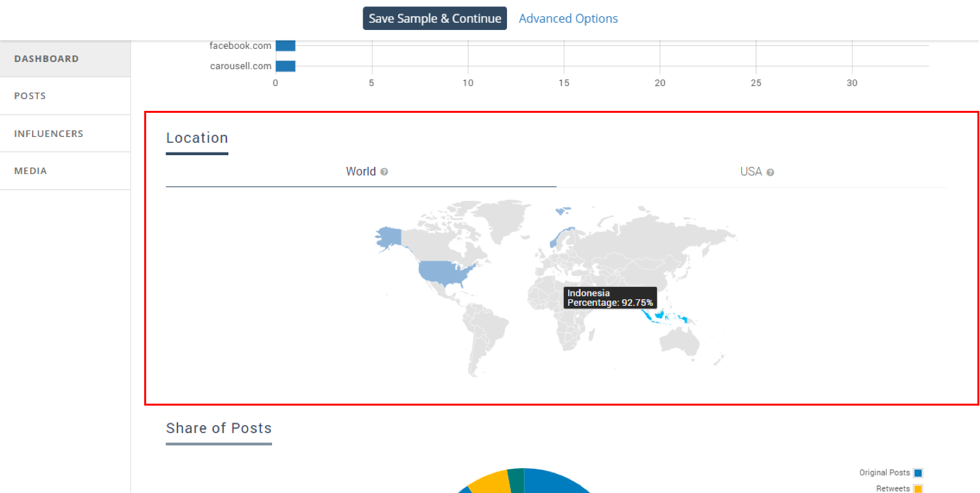Click help icon next to World
Image resolution: width=980 pixels, height=493 pixels.
click(x=384, y=172)
